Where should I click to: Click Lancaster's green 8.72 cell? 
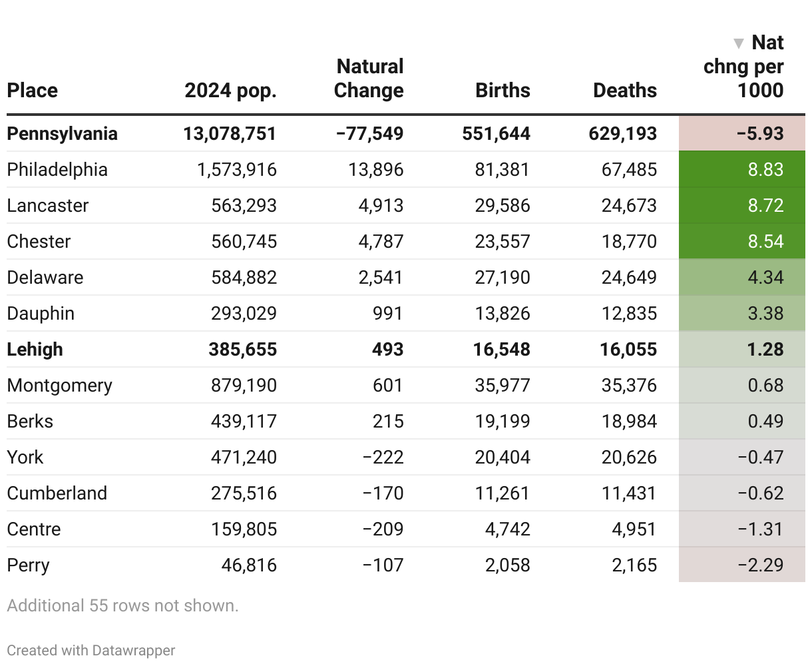click(x=741, y=206)
